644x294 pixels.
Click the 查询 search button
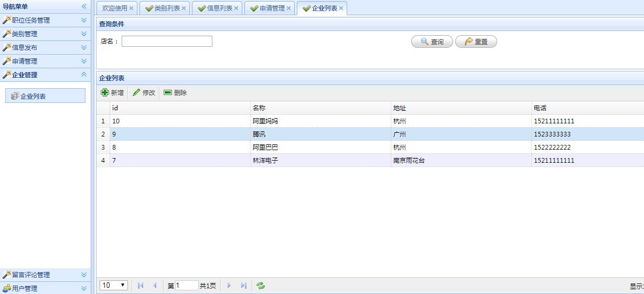(x=432, y=41)
